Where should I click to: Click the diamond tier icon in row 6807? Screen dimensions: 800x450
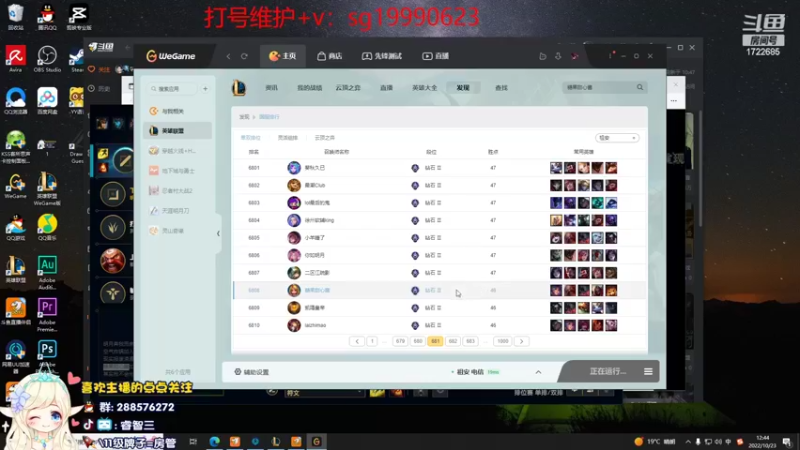pyautogui.click(x=415, y=272)
